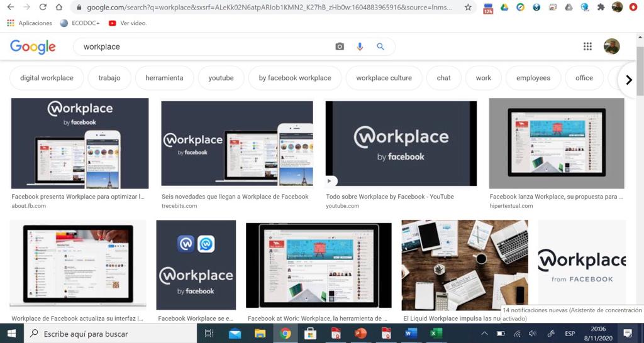Open the hipertextual.com monitor image

[557, 143]
